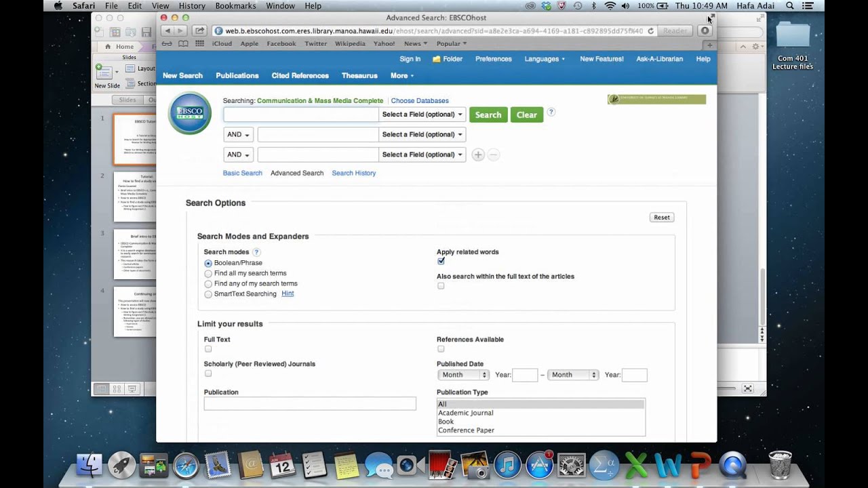The image size is (868, 488).
Task: Click the search help question mark icon
Action: click(551, 113)
